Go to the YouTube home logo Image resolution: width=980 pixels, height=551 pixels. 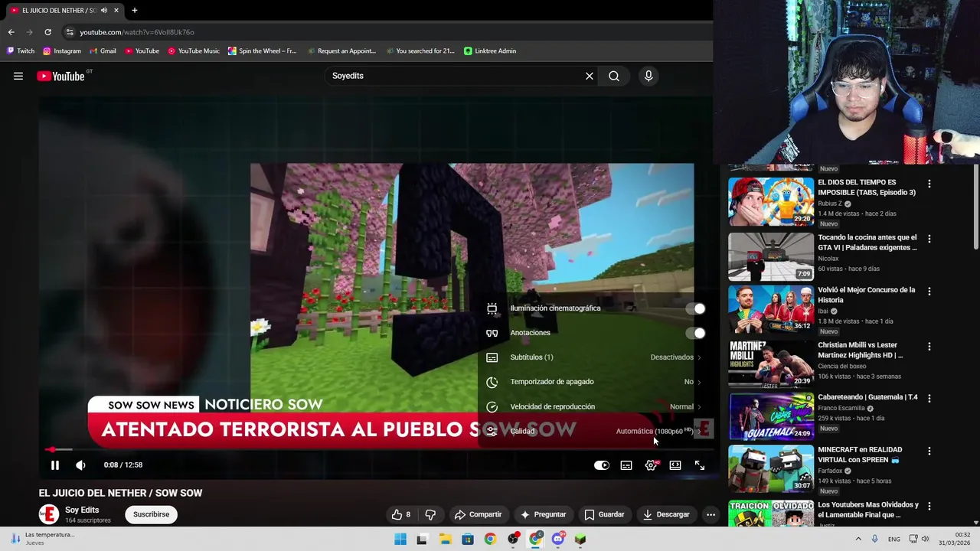tap(61, 76)
